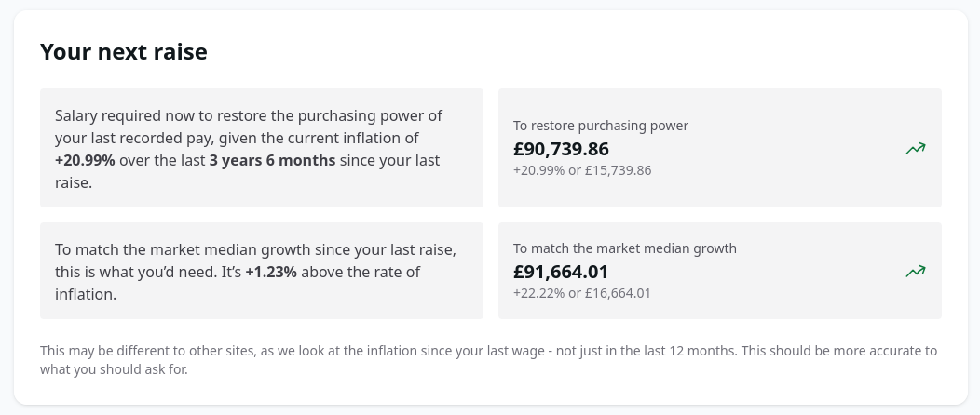The height and width of the screenshot is (415, 980).
Task: Click the 'This may be different to other sites' footnote
Action: coord(158,351)
